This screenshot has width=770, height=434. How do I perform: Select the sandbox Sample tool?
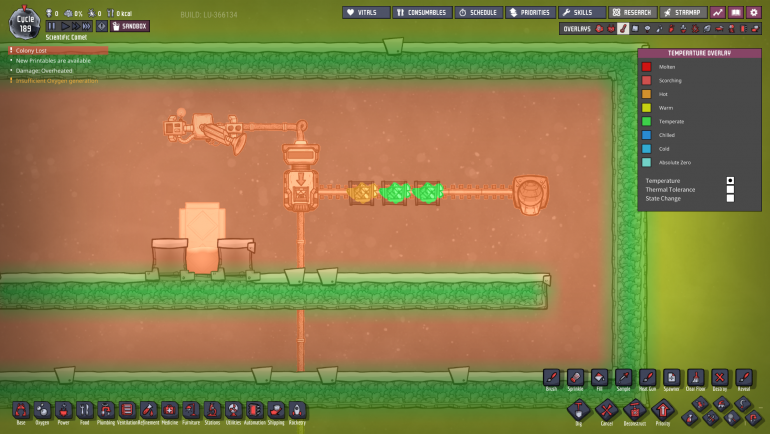pyautogui.click(x=623, y=378)
